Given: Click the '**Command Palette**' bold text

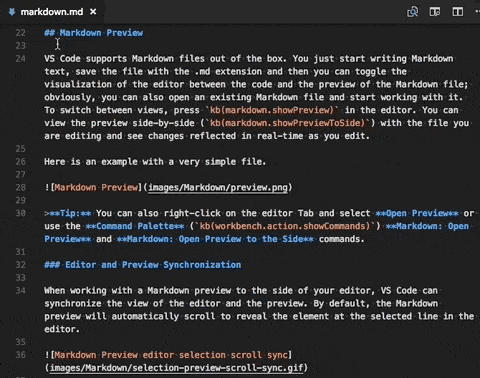Looking at the screenshot, I should pyautogui.click(x=135, y=226).
